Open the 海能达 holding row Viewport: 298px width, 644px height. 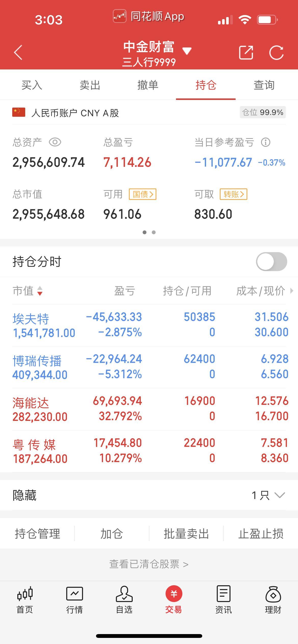pyautogui.click(x=149, y=409)
